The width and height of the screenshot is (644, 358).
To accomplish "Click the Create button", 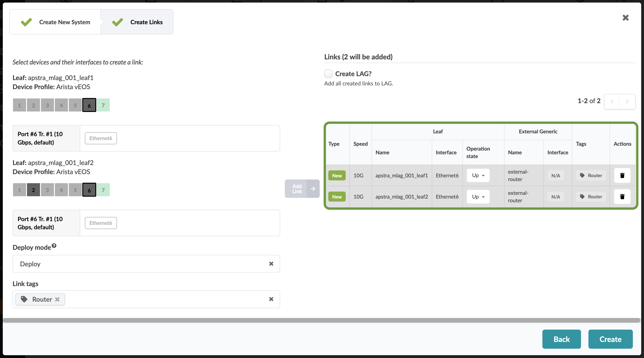I will tap(610, 339).
